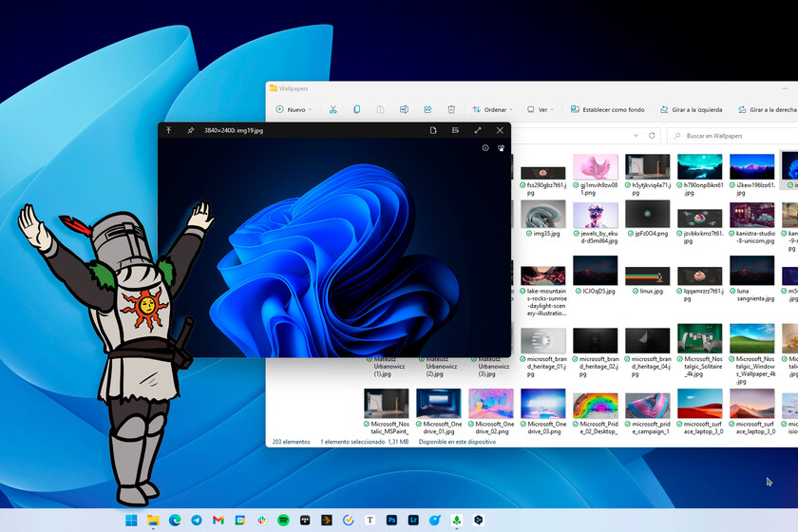Open File Explorer from the taskbar

pyautogui.click(x=153, y=520)
